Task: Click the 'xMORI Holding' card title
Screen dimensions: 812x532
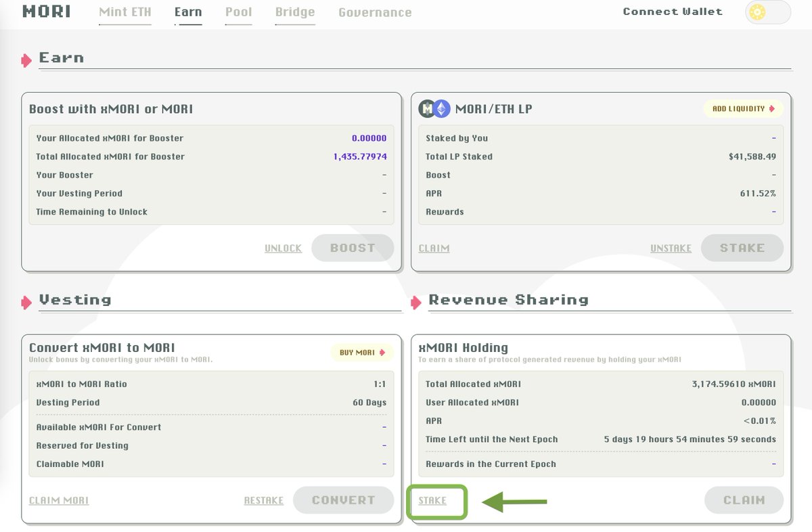Action: pos(463,347)
